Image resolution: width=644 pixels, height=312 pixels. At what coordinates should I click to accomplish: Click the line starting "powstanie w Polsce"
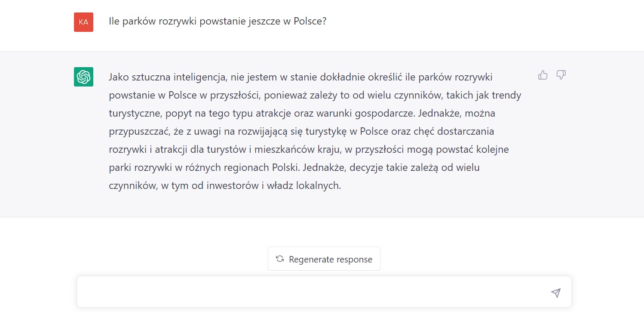(x=315, y=95)
